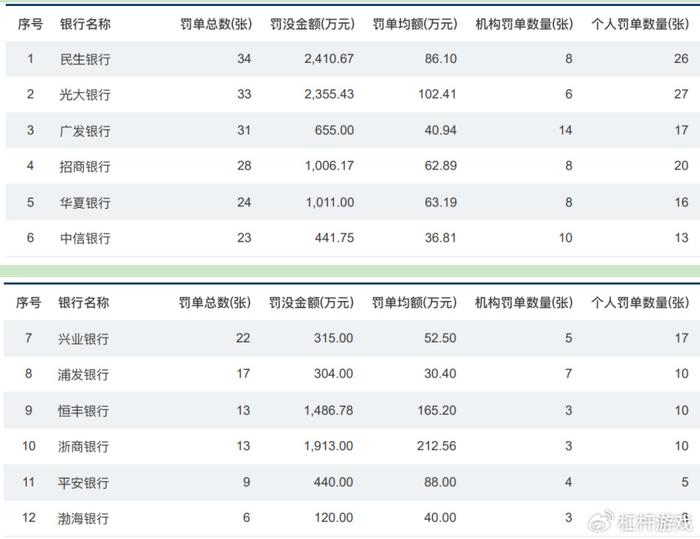
Task: Click the average value 52.50
Action: (440, 338)
